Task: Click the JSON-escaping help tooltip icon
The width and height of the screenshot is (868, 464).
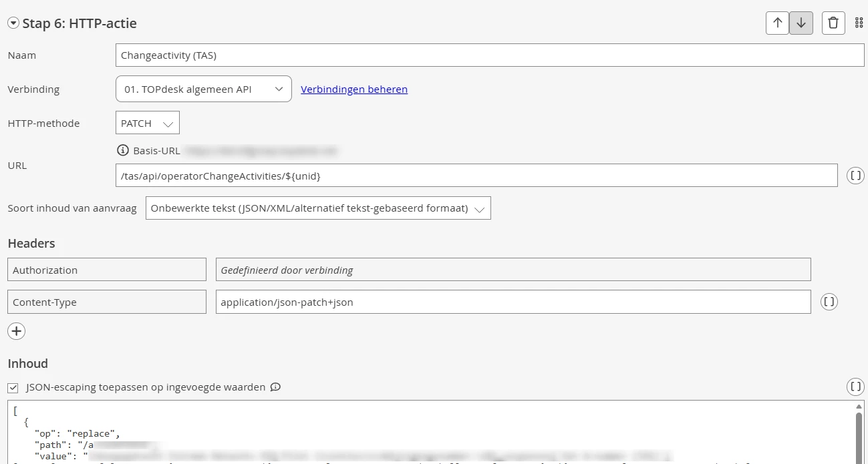Action: [275, 387]
